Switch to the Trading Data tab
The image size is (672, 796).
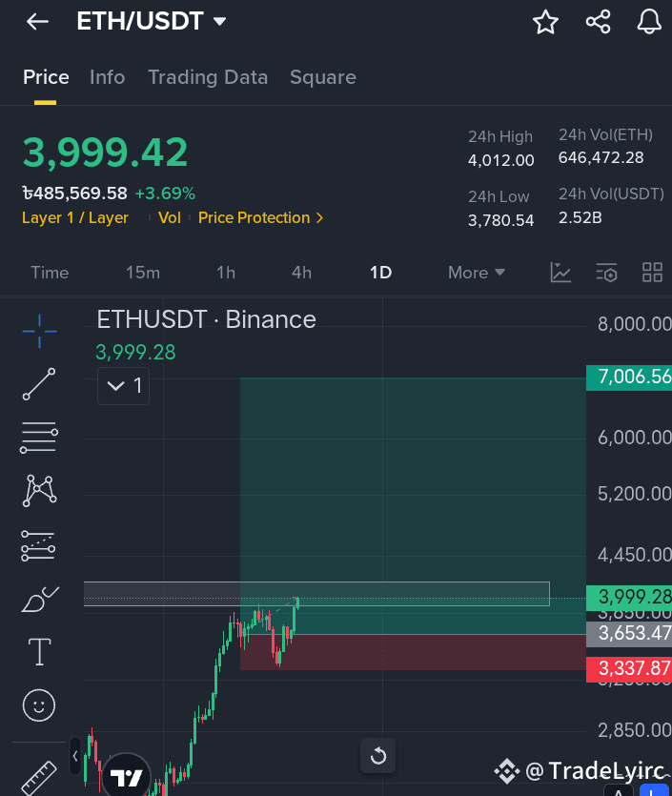coord(208,77)
